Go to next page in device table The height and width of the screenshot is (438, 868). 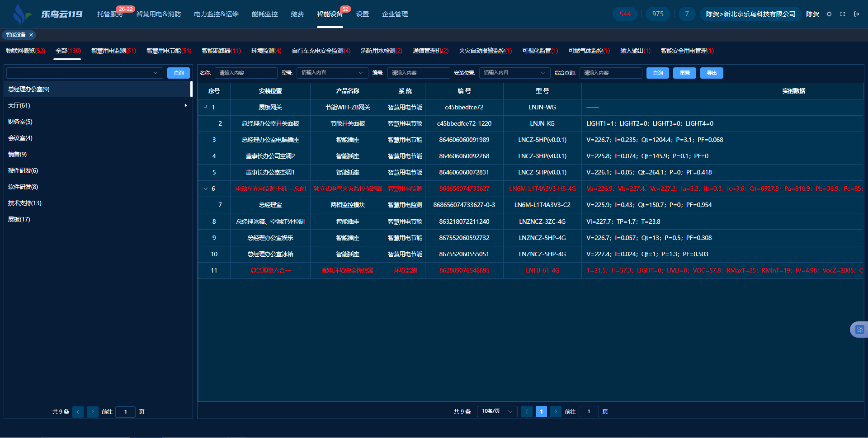coord(556,411)
